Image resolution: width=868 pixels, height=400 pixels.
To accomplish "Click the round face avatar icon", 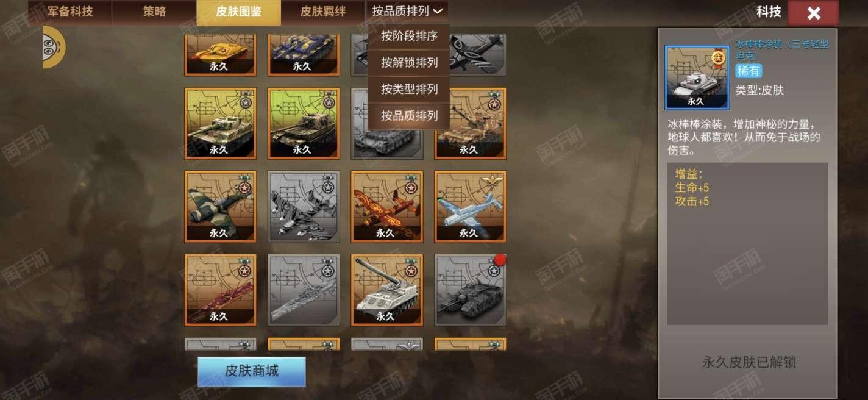I will click(54, 47).
